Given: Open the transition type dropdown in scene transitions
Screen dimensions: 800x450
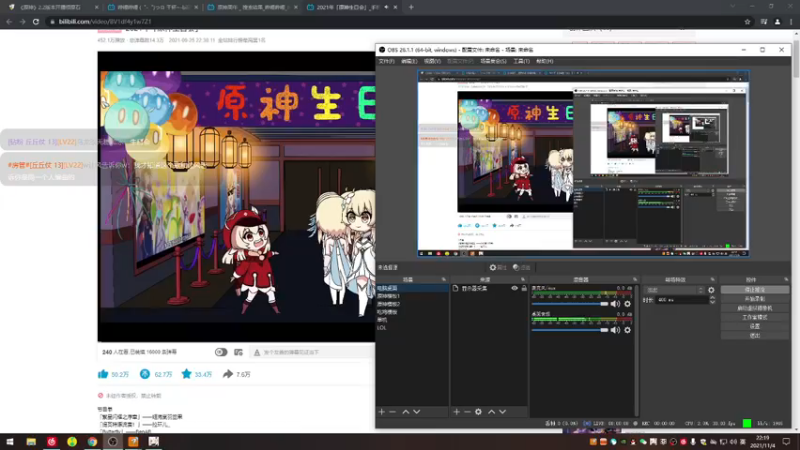Looking at the screenshot, I should [x=675, y=290].
